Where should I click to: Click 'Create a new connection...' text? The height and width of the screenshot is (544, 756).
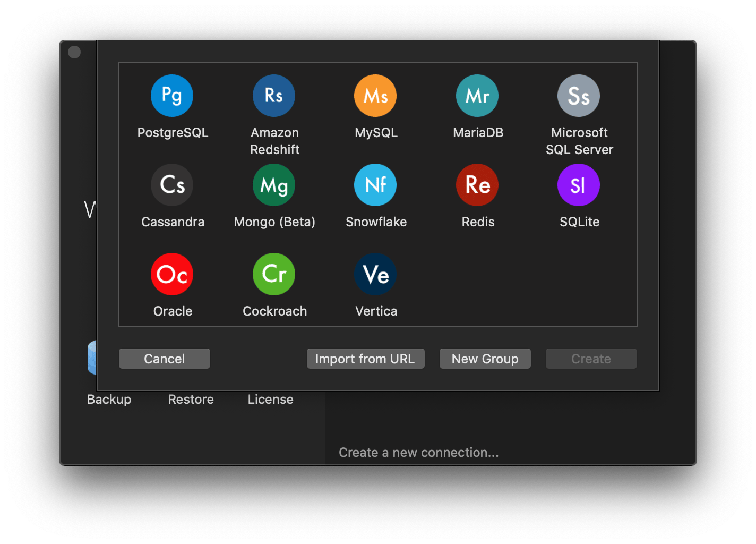coord(419,453)
